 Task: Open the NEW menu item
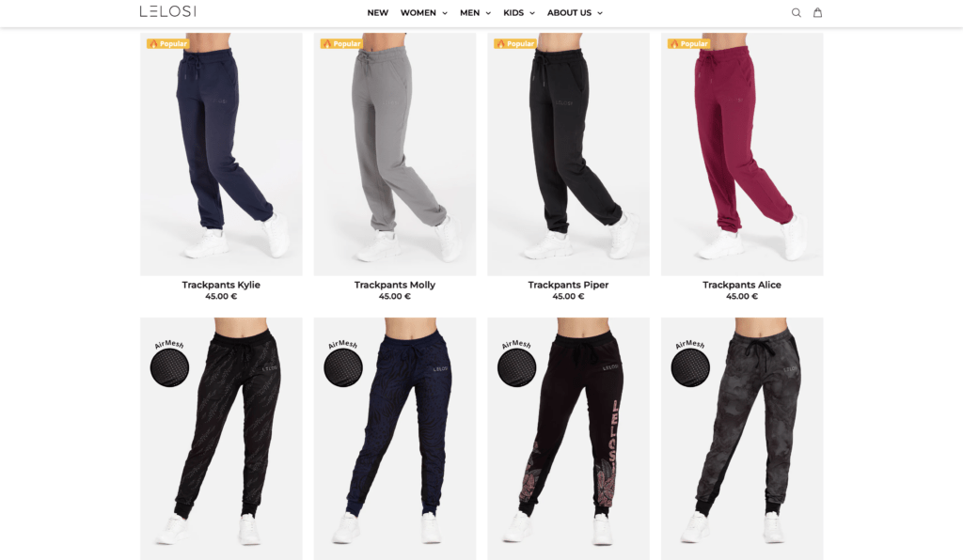pos(378,13)
